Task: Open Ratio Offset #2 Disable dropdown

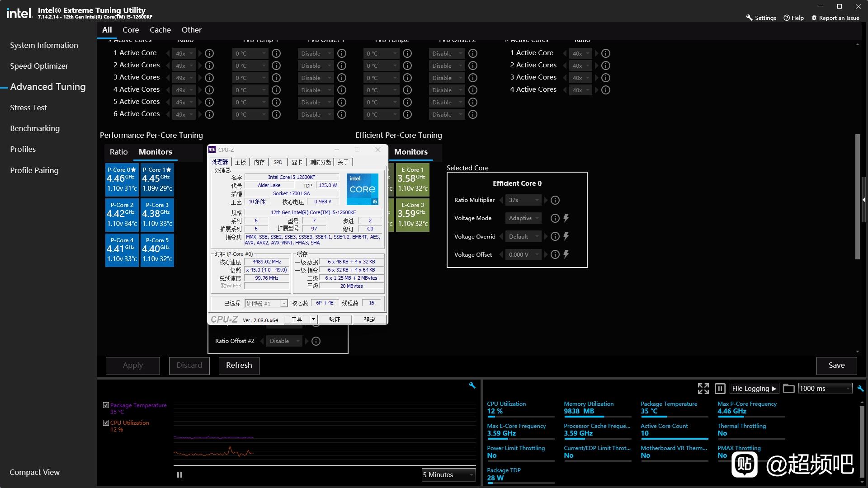Action: (284, 341)
